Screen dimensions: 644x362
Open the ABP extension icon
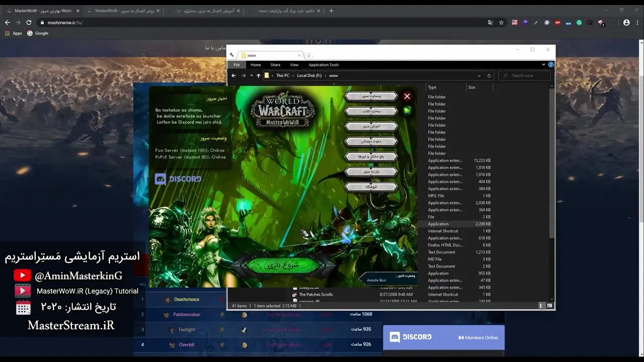pyautogui.click(x=557, y=22)
